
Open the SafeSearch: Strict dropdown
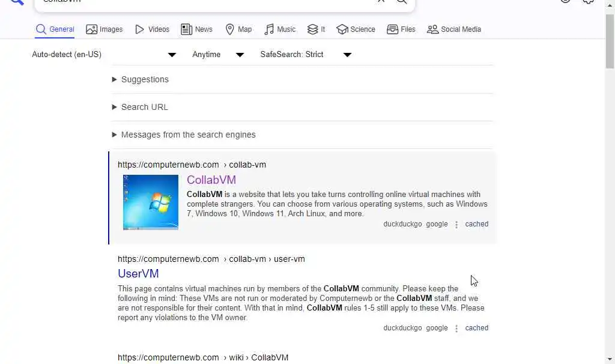pyautogui.click(x=306, y=55)
